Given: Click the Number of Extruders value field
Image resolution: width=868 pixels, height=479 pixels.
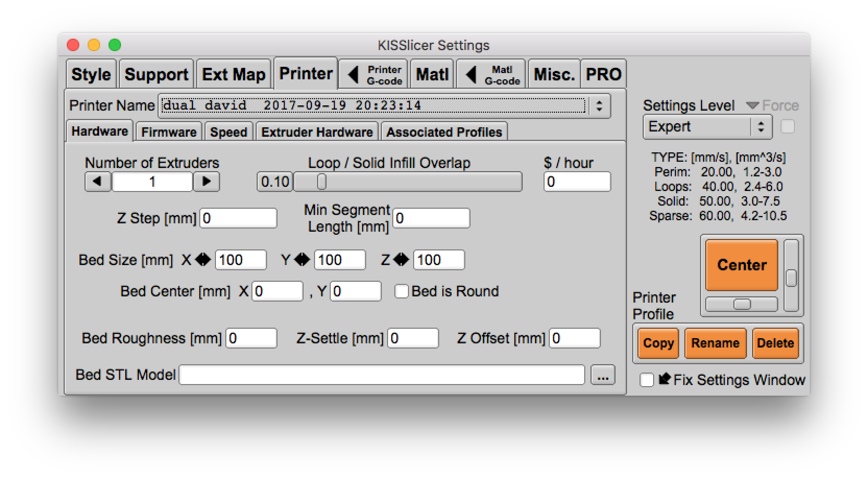Looking at the screenshot, I should 152,182.
